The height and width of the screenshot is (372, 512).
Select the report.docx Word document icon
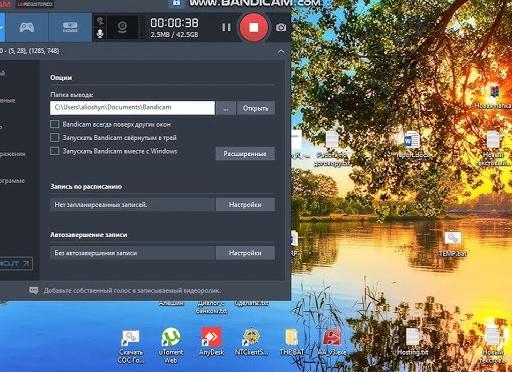tap(413, 145)
